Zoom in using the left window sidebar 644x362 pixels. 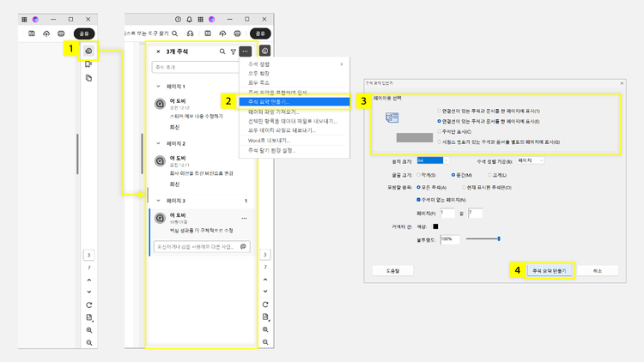pyautogui.click(x=89, y=330)
